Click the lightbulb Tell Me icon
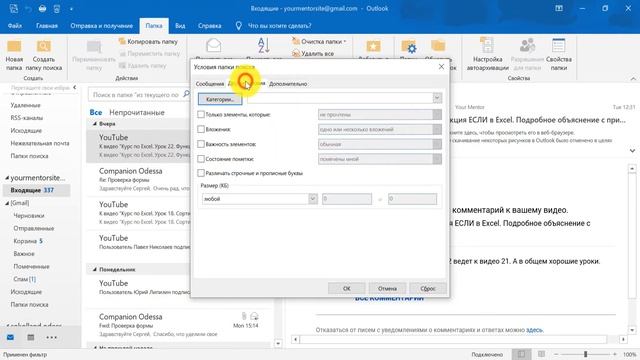The width and height of the screenshot is (640, 360). pos(239,26)
